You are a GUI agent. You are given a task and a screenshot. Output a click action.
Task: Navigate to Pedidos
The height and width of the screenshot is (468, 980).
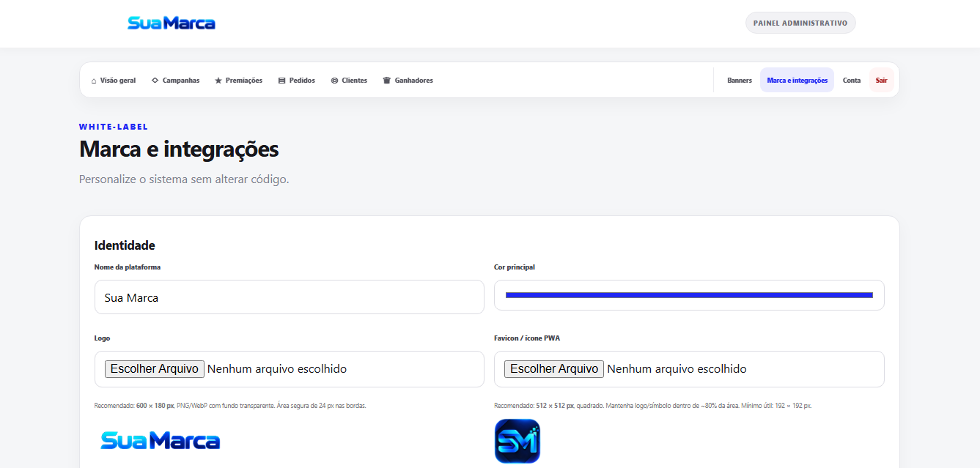point(297,81)
